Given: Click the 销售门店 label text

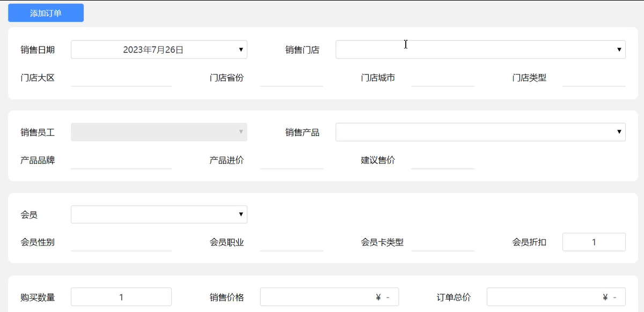Looking at the screenshot, I should pos(302,50).
